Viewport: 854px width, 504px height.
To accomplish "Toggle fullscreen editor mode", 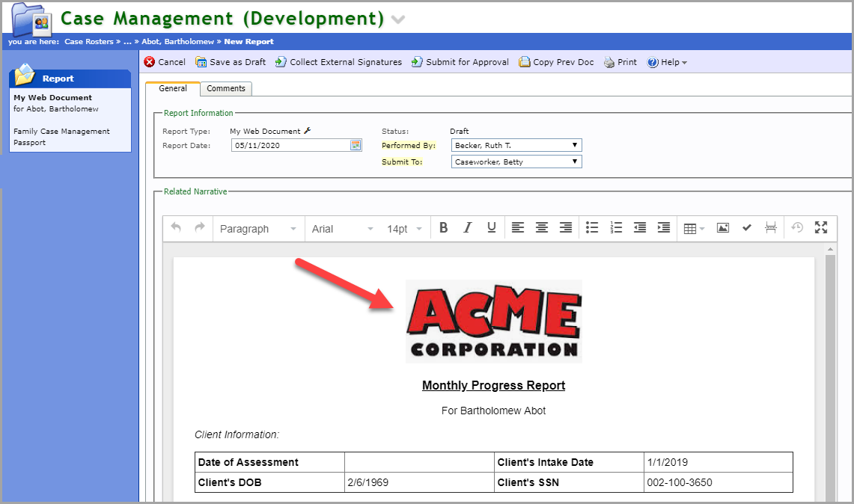I will pos(821,228).
